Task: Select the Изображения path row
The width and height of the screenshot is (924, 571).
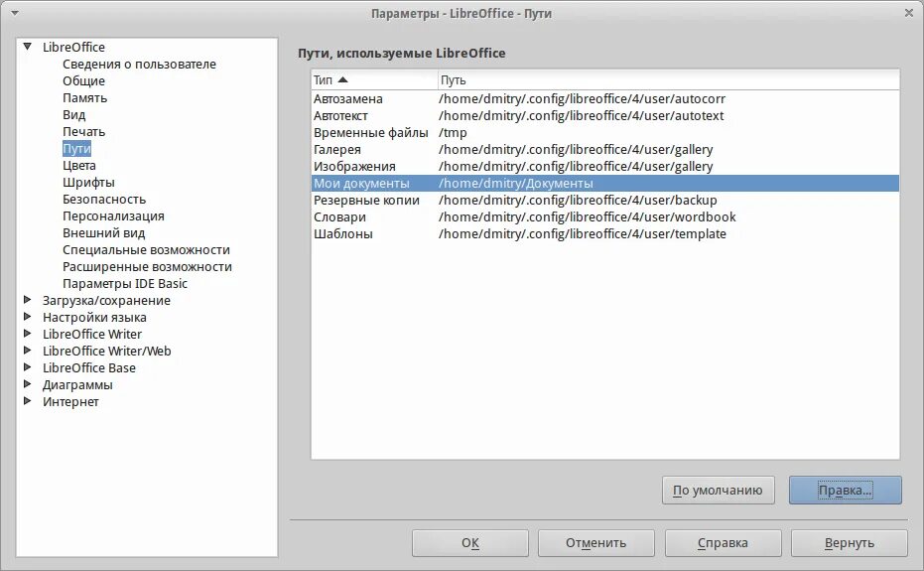Action: tap(605, 167)
